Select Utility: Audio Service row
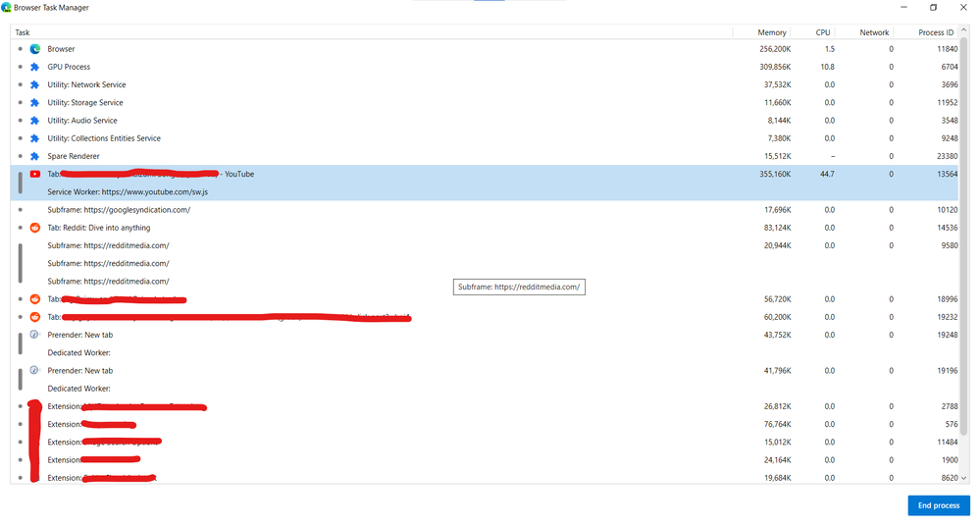Screen dimensions: 980x526 pyautogui.click(x=485, y=120)
